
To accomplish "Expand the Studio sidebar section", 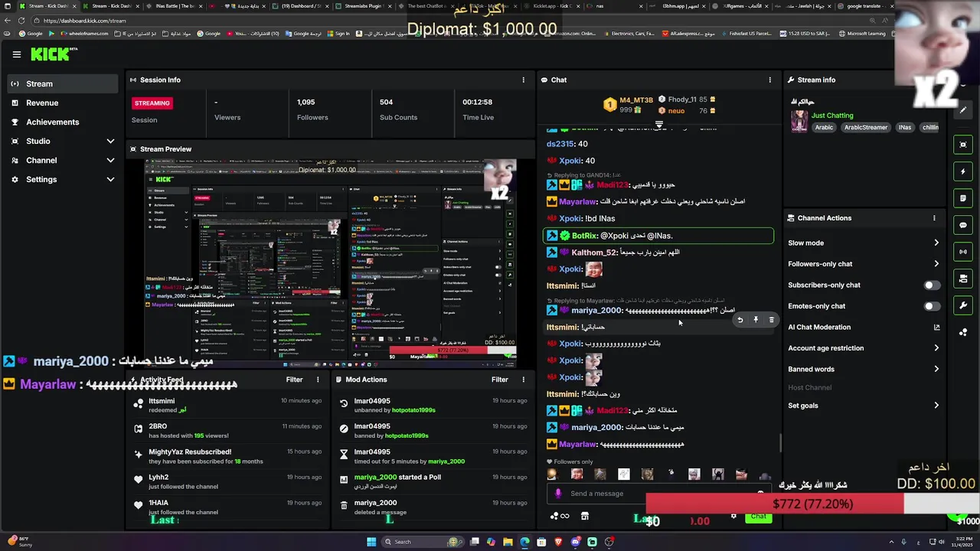I will point(63,141).
